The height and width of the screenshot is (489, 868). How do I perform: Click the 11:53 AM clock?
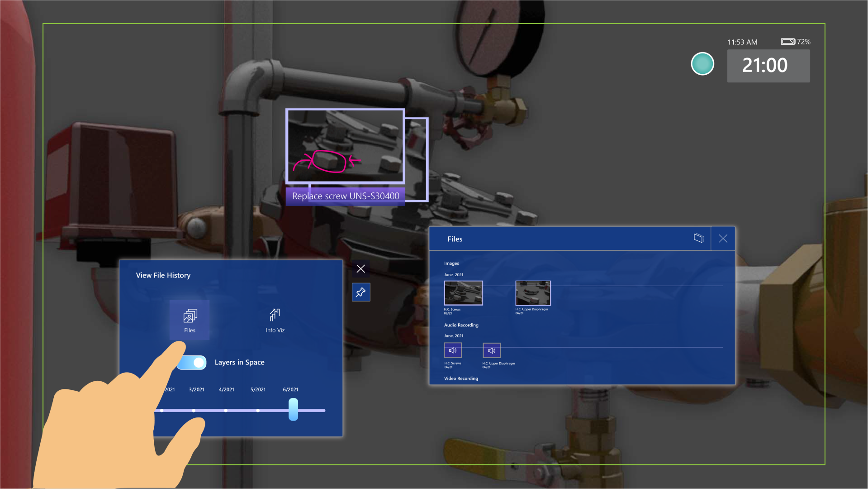click(x=742, y=42)
